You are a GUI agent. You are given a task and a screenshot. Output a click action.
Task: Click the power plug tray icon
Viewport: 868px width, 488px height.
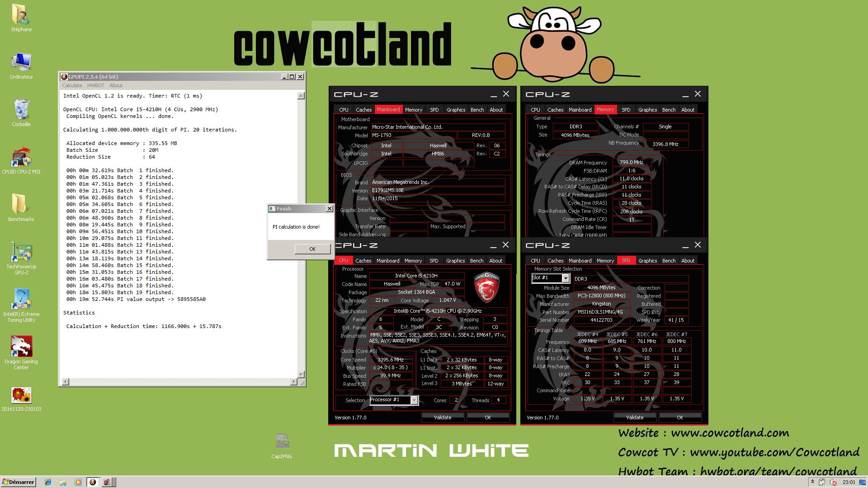tap(822, 482)
